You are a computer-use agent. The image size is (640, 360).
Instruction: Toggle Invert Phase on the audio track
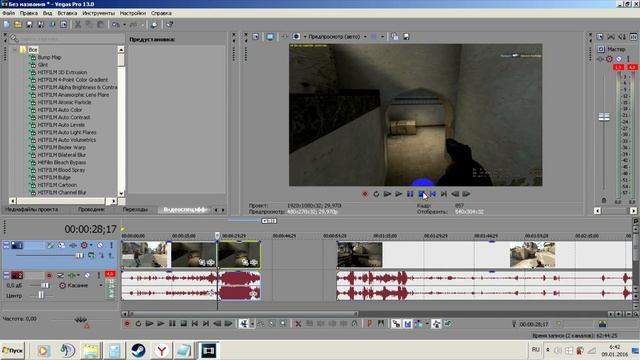click(60, 276)
